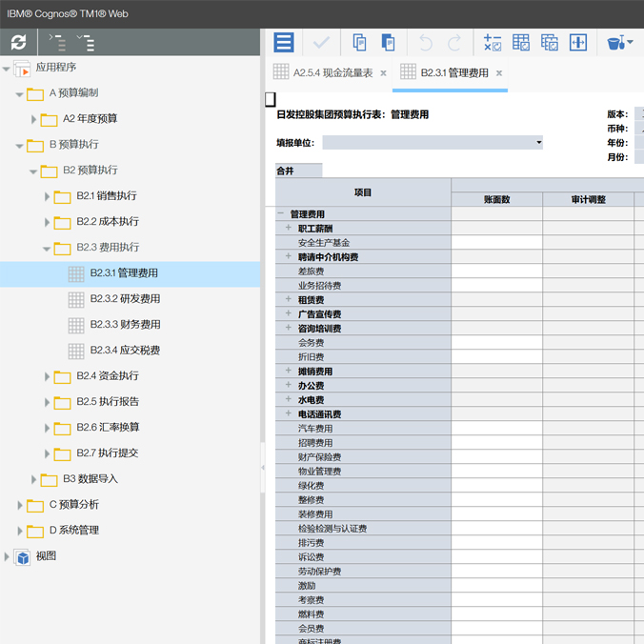Collapse the B2.3 费用执行 folder
Viewport: 644px width, 644px height.
click(47, 249)
